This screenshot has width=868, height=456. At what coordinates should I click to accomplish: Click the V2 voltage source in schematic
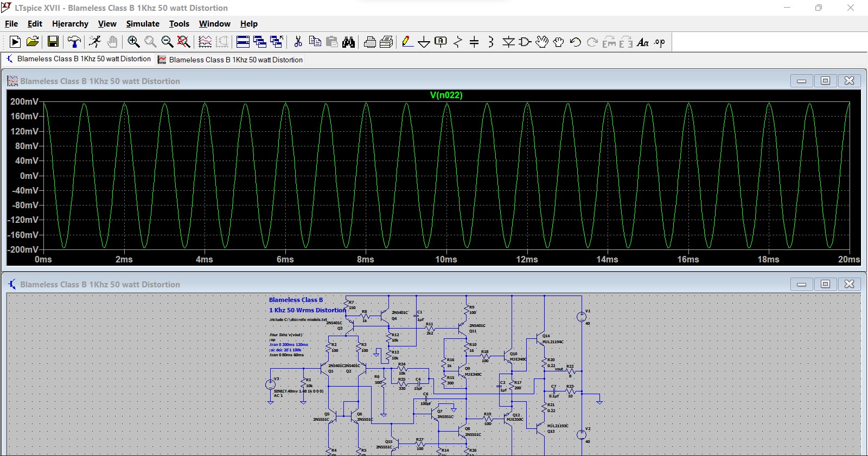pyautogui.click(x=582, y=434)
